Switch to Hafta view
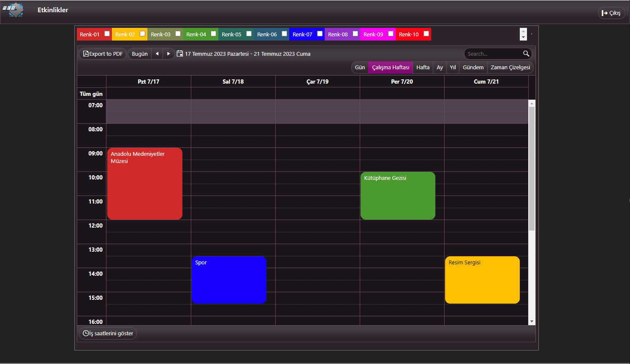The width and height of the screenshot is (630, 364). (423, 68)
